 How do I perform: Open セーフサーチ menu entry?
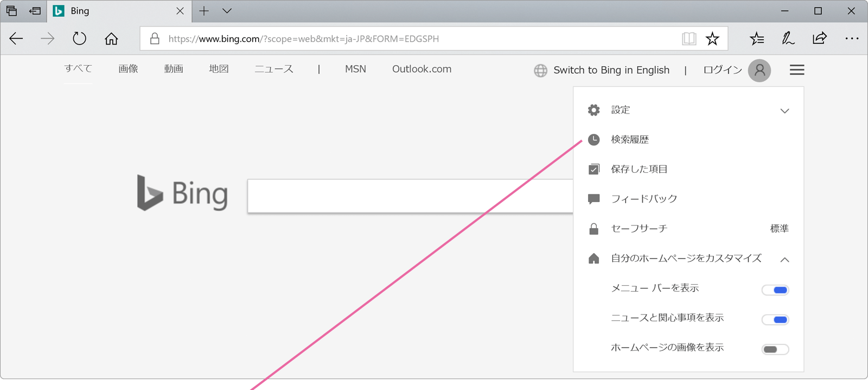coord(688,229)
